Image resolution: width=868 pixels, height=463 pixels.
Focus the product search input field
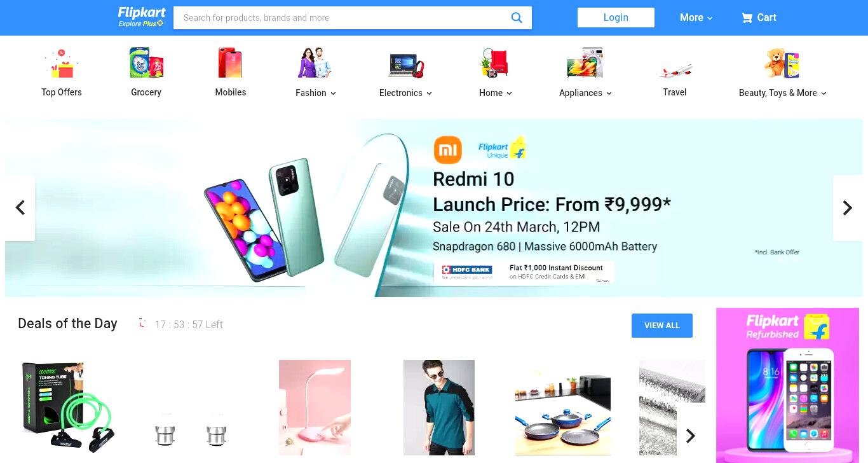click(341, 18)
